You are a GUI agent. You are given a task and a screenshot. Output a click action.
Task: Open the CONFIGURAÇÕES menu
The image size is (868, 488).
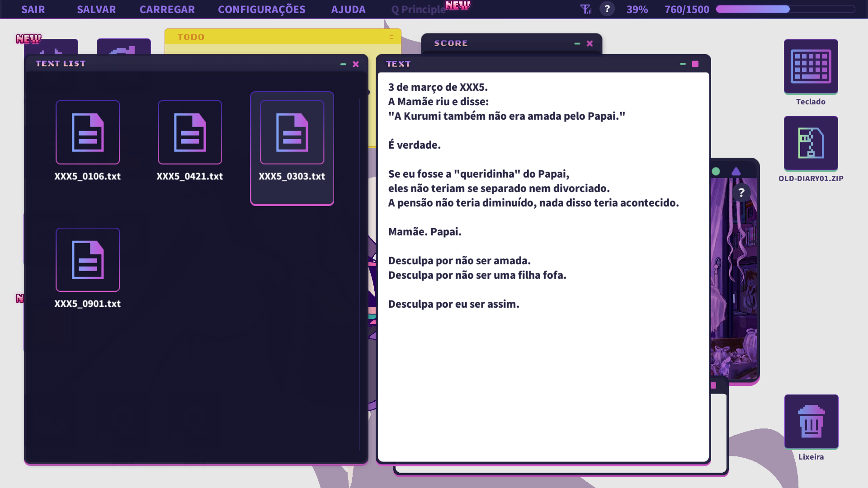(261, 9)
